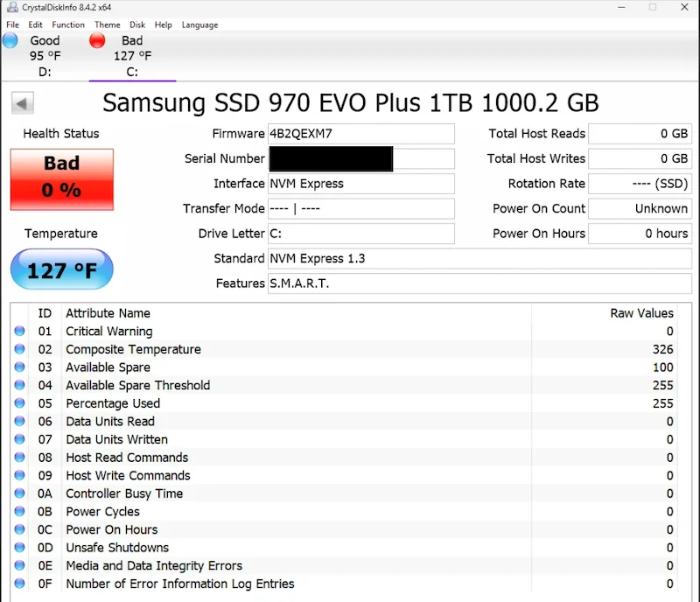The height and width of the screenshot is (602, 700).
Task: Click the Total Host Reads value
Action: [x=640, y=134]
